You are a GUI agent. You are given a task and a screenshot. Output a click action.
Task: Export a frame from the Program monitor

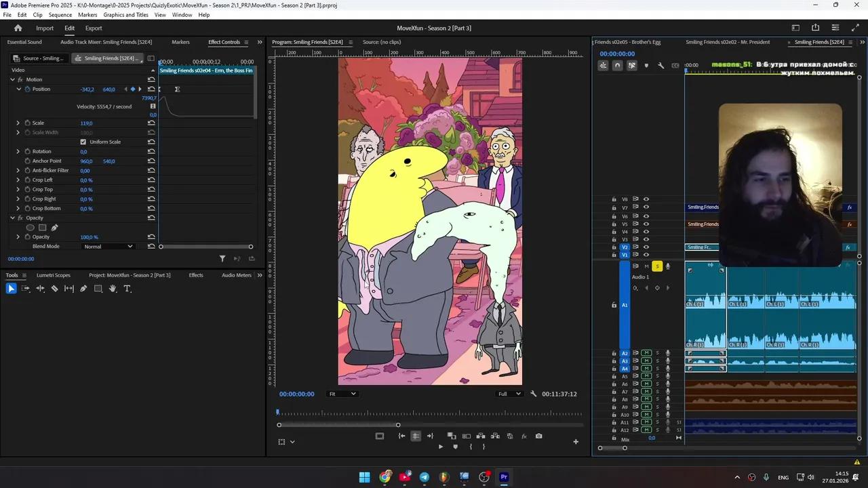[x=539, y=436]
